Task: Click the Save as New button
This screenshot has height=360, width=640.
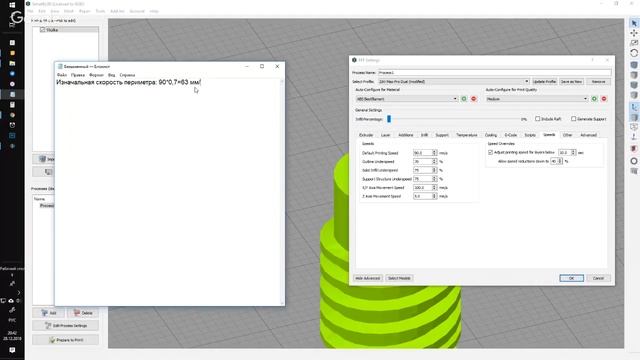Action: click(571, 82)
